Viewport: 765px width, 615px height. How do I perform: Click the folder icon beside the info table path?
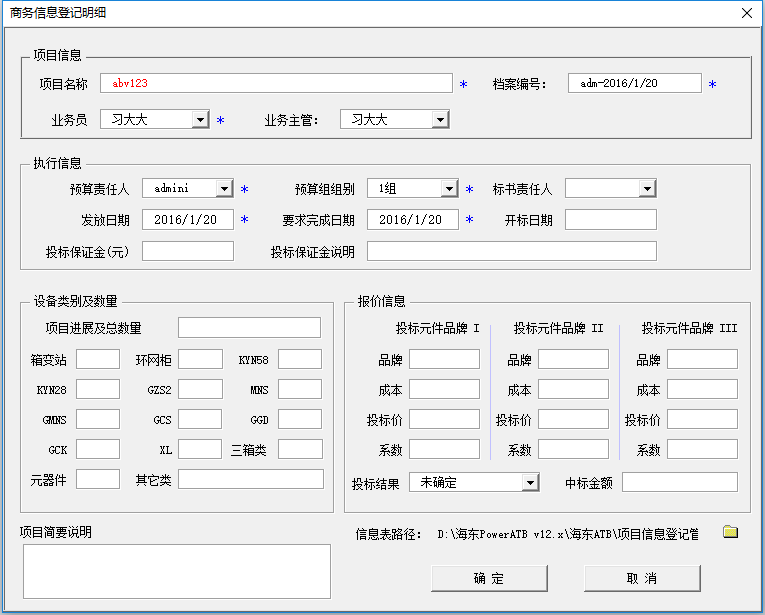(x=730, y=532)
